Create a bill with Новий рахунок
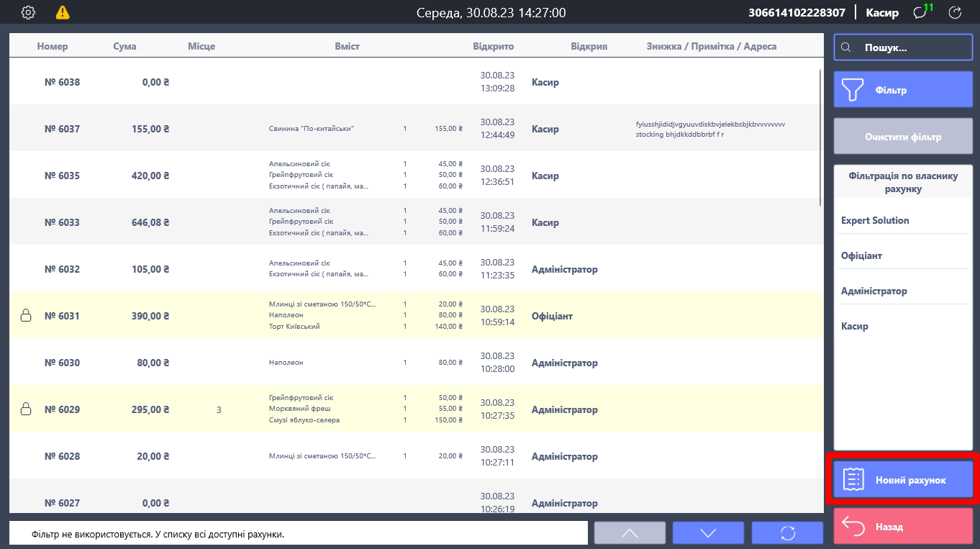 tap(903, 480)
